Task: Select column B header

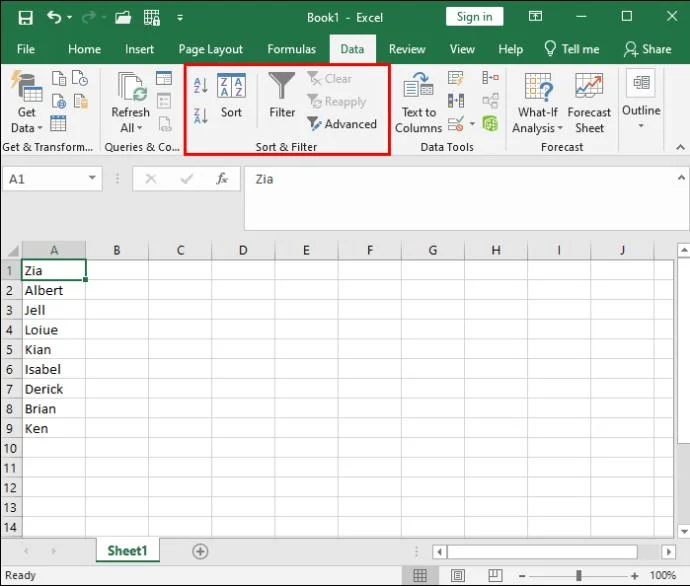Action: [x=117, y=250]
